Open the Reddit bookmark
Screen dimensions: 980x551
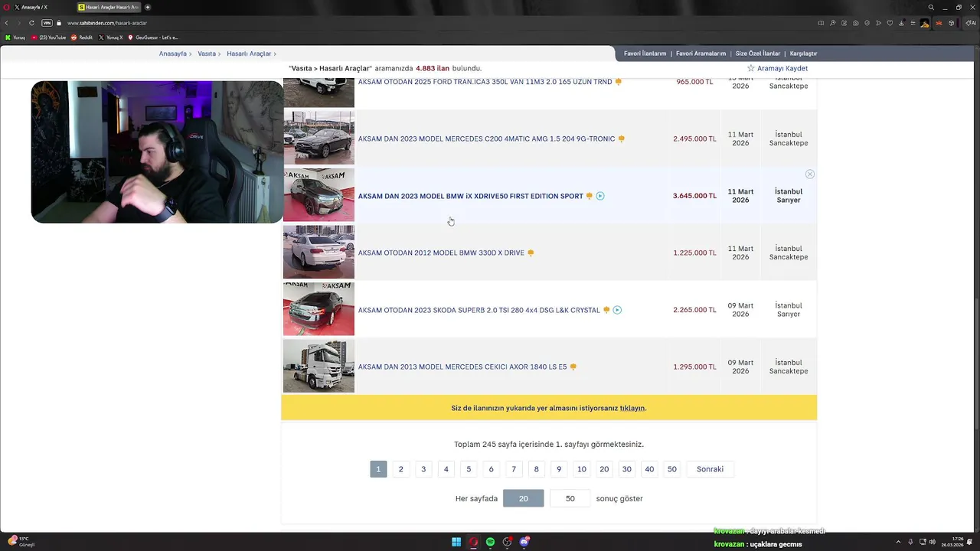click(82, 37)
